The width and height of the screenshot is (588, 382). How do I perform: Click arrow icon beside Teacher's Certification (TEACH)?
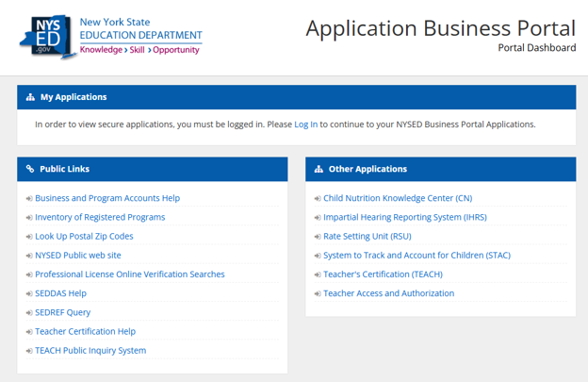(318, 274)
